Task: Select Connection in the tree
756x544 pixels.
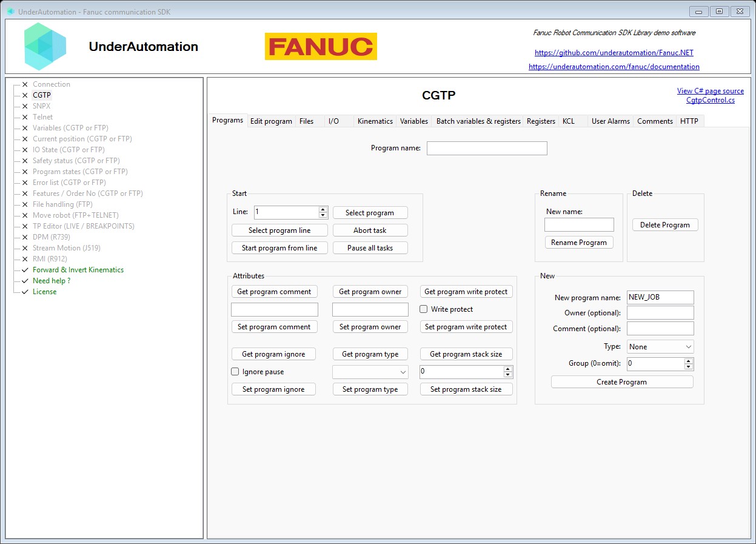Action: (52, 84)
